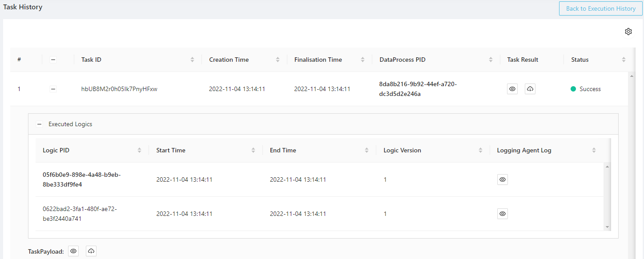Sort table by Task ID column arrows
The height and width of the screenshot is (259, 644).
coord(192,60)
